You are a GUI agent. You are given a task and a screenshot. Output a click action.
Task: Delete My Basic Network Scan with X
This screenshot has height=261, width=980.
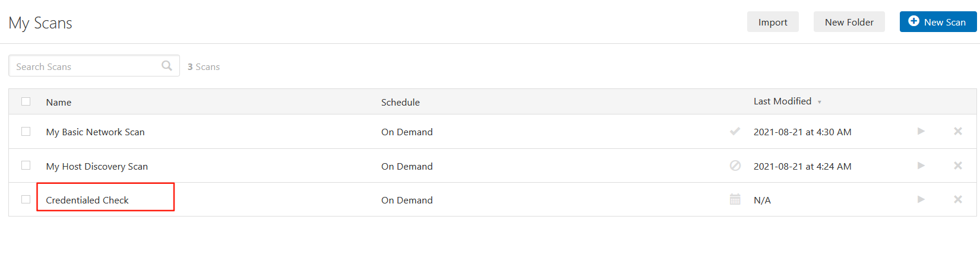pyautogui.click(x=958, y=131)
